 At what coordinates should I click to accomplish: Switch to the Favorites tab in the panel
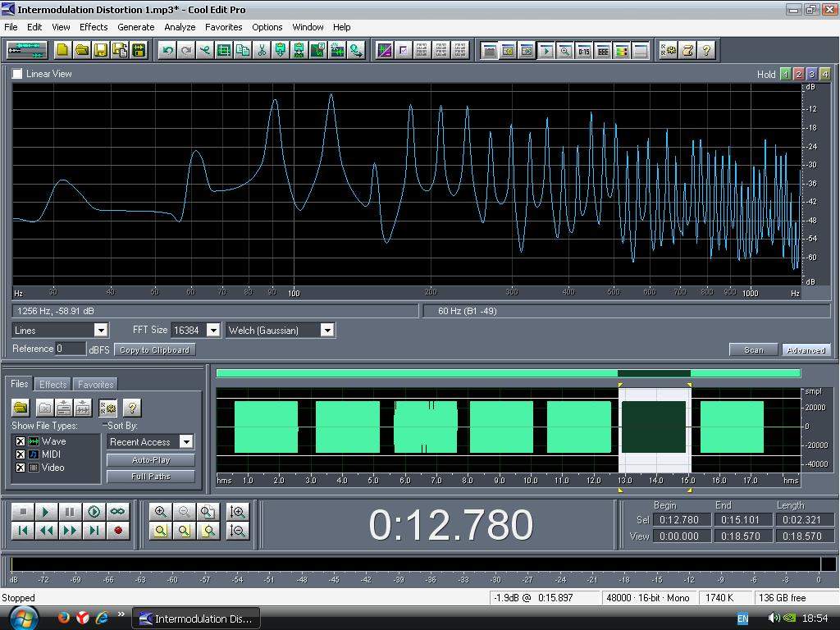(95, 385)
